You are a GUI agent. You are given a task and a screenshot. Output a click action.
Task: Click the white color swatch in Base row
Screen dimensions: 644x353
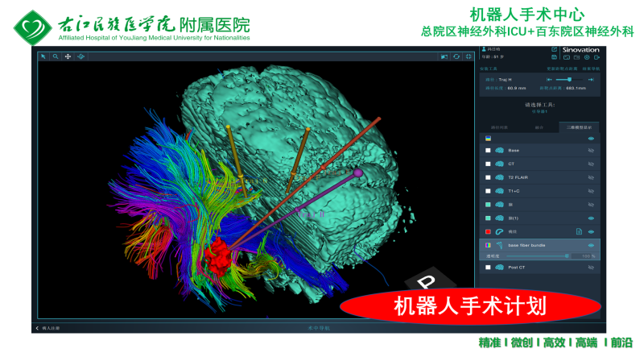[488, 150]
